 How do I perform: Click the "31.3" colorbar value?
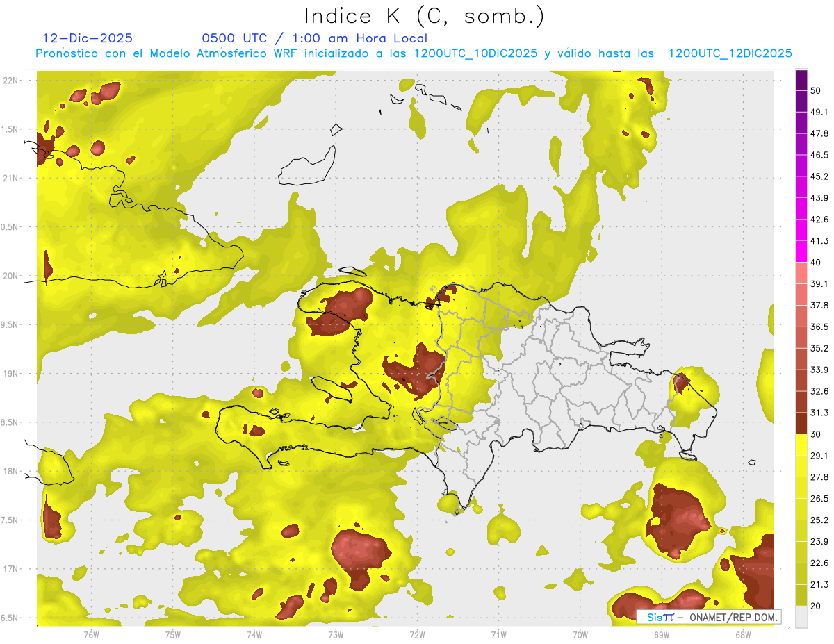pos(819,413)
